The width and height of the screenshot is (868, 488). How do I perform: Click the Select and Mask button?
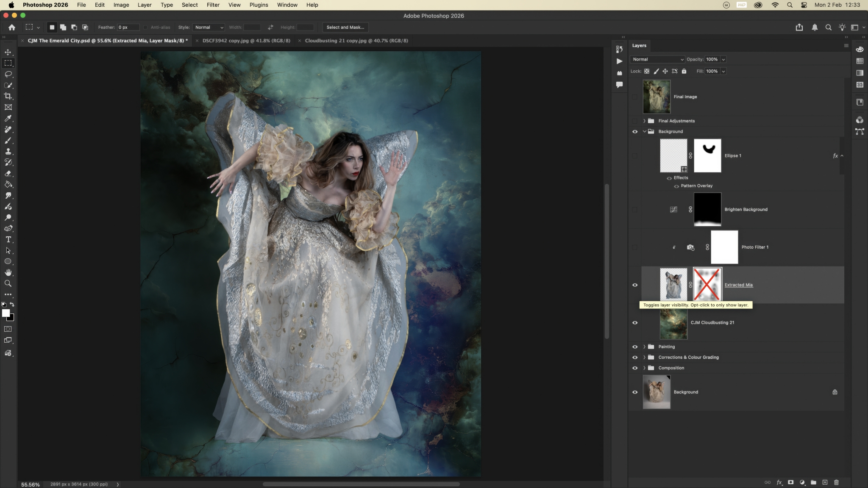[345, 27]
